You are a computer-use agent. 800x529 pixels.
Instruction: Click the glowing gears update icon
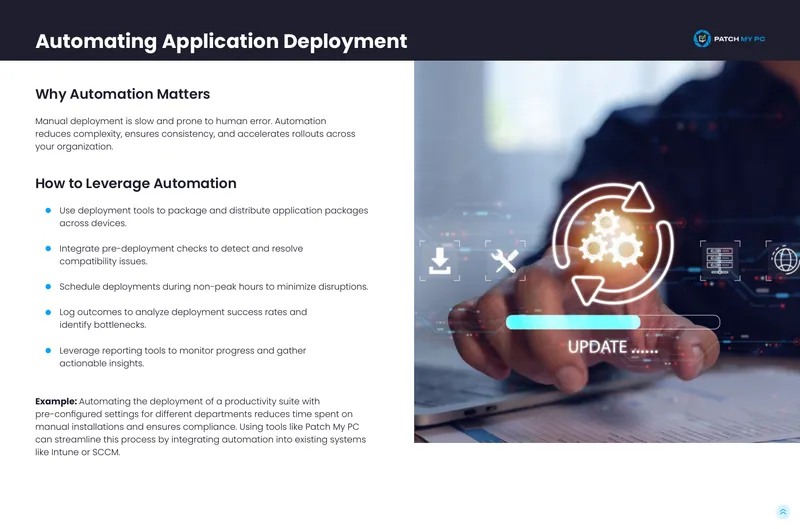click(611, 239)
